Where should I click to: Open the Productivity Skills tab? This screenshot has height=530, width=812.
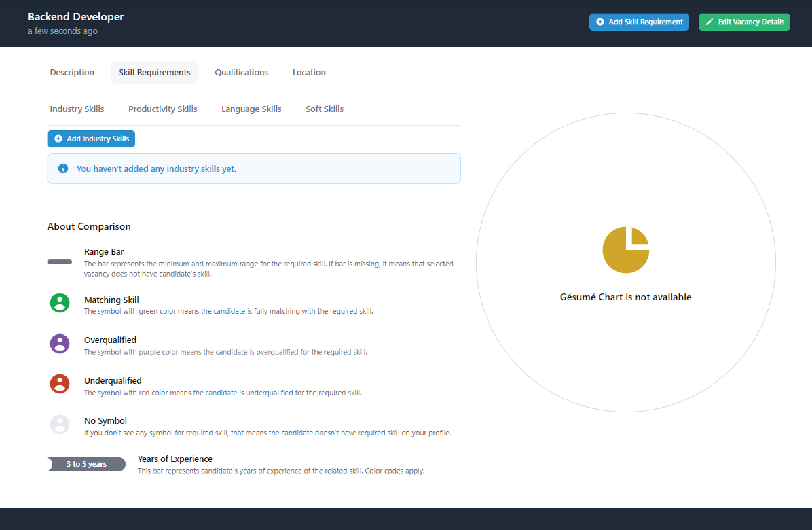coord(163,109)
